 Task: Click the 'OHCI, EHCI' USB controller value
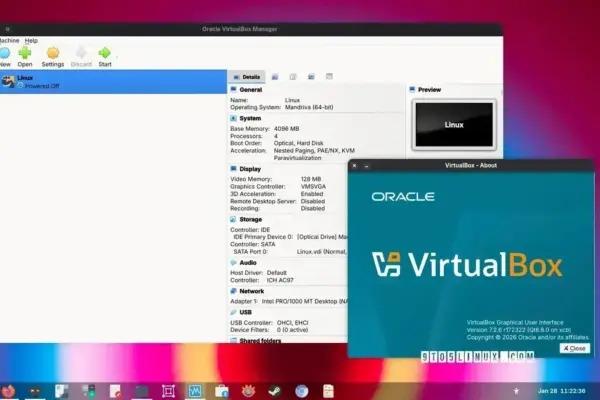coord(293,323)
